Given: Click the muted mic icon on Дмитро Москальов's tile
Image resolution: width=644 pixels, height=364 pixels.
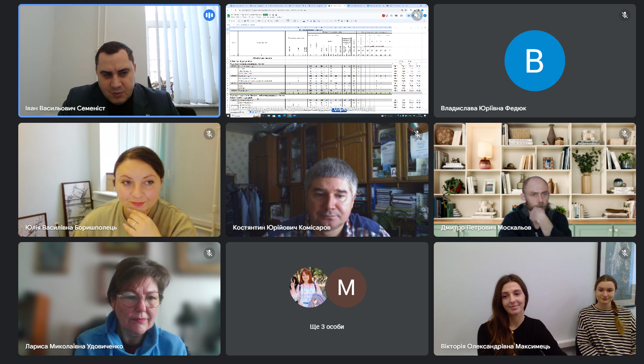Looking at the screenshot, I should click(625, 134).
